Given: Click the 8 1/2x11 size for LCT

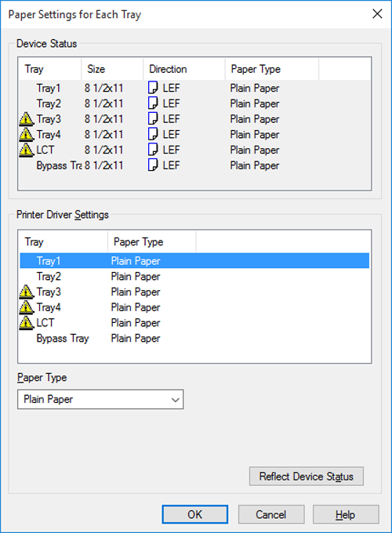Looking at the screenshot, I should pos(103,150).
